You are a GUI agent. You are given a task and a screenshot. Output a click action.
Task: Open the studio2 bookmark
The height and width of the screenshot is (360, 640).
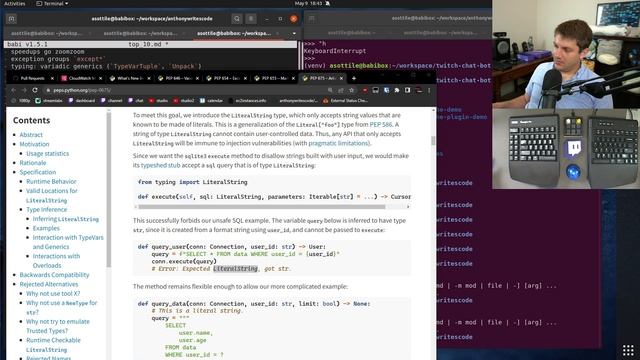coord(184,100)
